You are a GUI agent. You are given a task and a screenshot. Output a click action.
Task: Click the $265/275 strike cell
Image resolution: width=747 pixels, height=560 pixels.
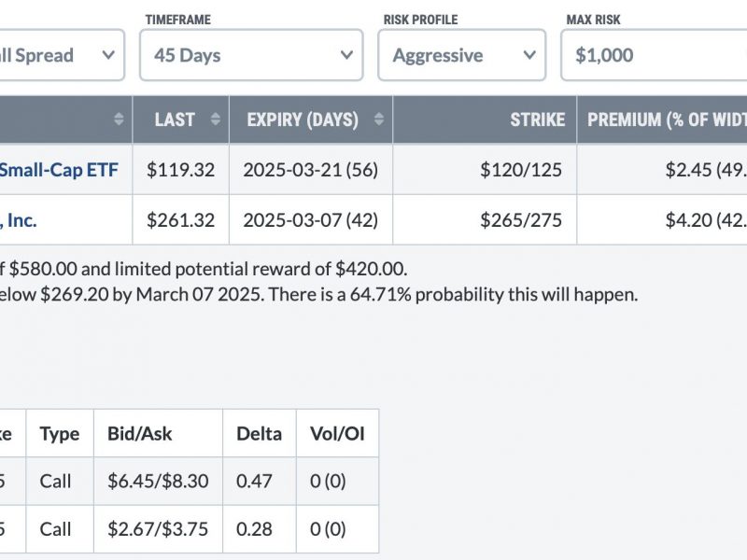(x=485, y=220)
